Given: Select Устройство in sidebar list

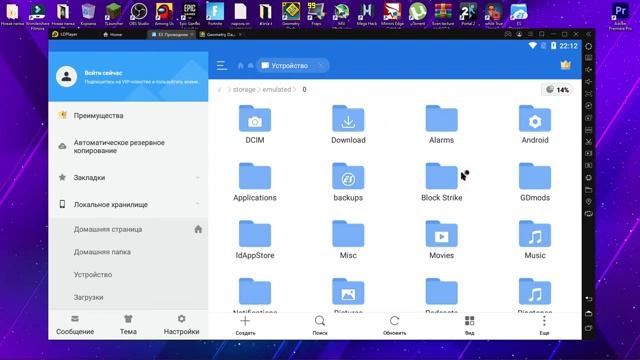Looking at the screenshot, I should pyautogui.click(x=128, y=275).
